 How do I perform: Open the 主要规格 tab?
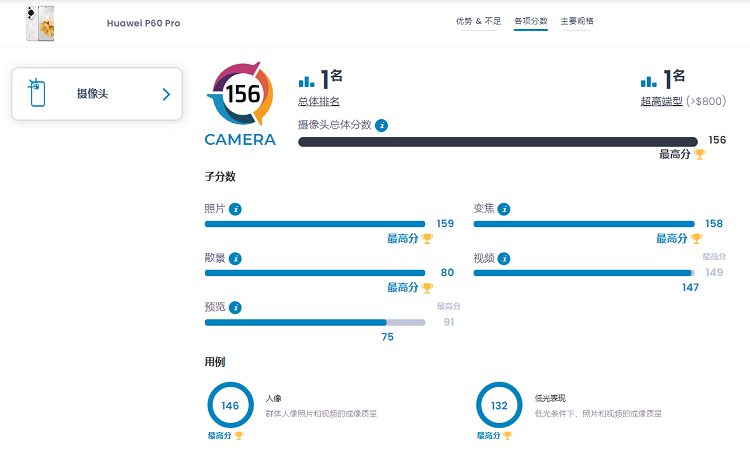pos(577,21)
